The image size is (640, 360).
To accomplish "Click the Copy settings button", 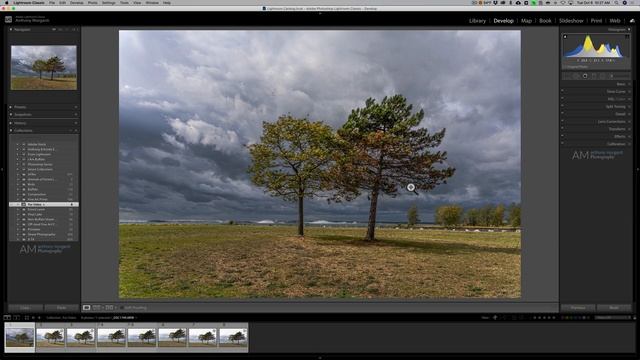I will (x=25, y=308).
